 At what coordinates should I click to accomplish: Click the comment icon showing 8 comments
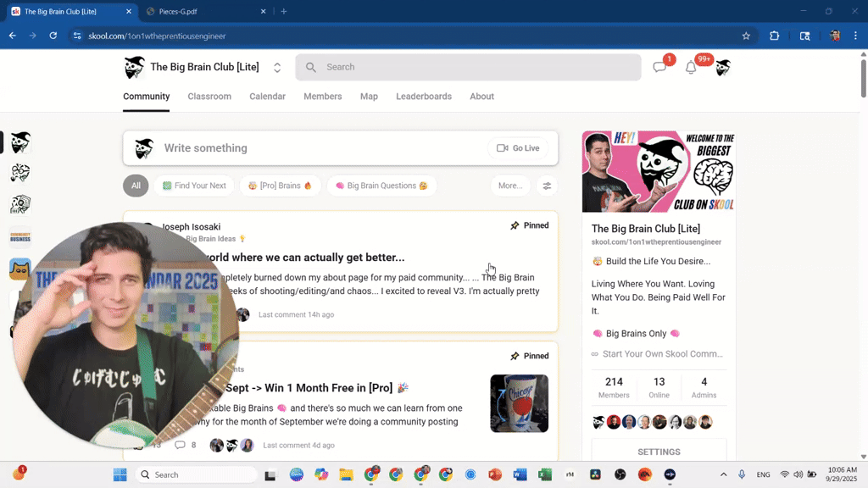tap(180, 445)
